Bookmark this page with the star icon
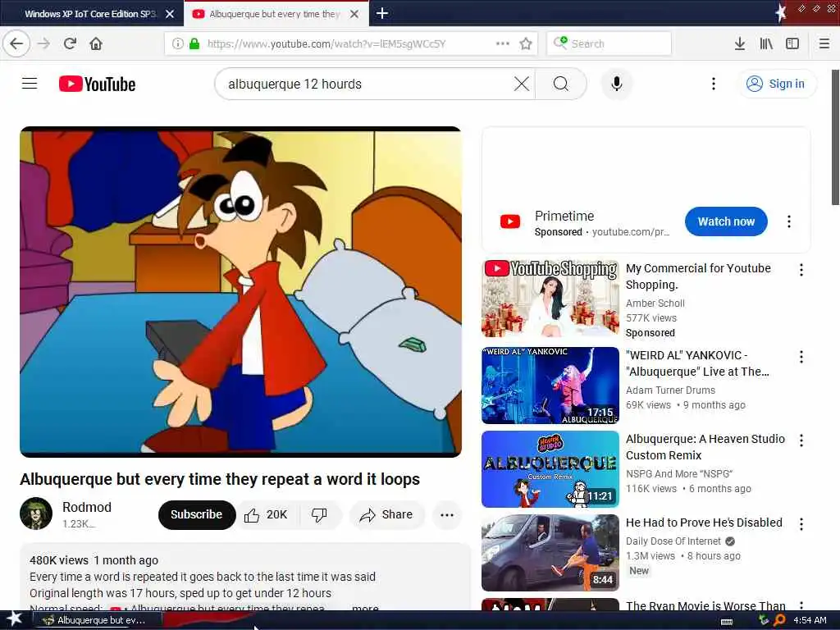Viewport: 840px width, 630px height. (526, 43)
